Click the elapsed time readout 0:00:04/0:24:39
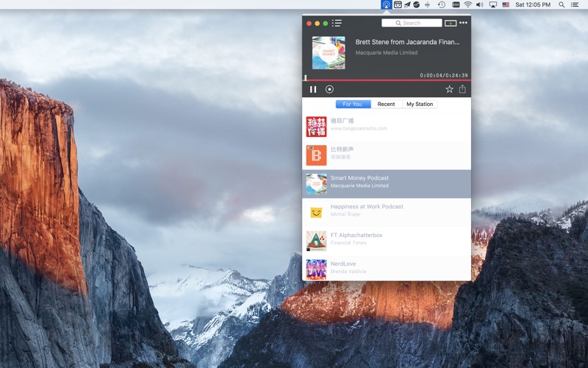This screenshot has height=368, width=588. (x=444, y=75)
